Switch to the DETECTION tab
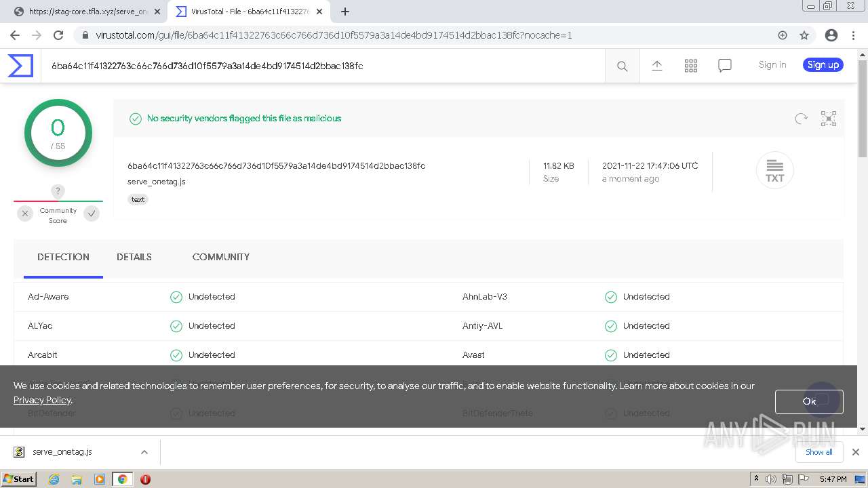868x488 pixels. (63, 257)
